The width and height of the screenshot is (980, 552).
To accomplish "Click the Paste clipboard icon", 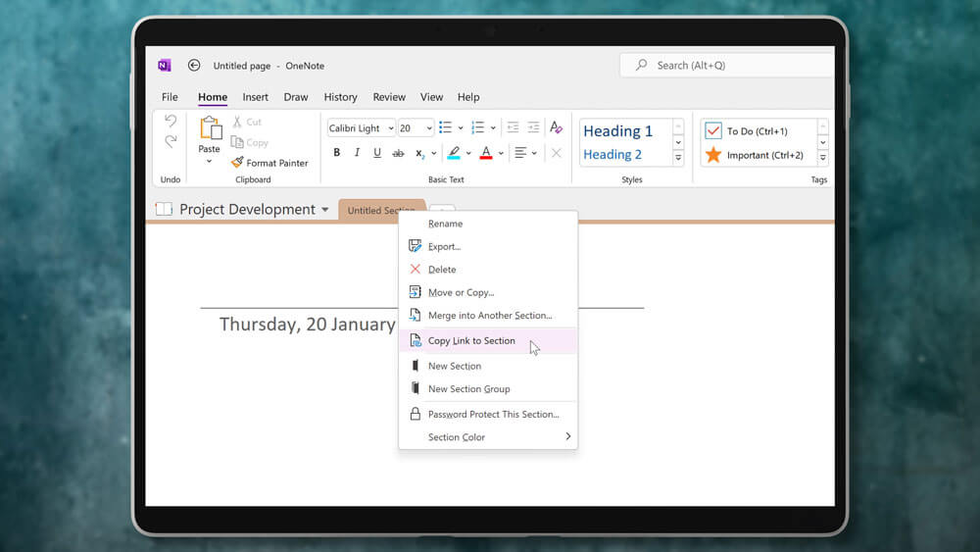I will [x=210, y=128].
